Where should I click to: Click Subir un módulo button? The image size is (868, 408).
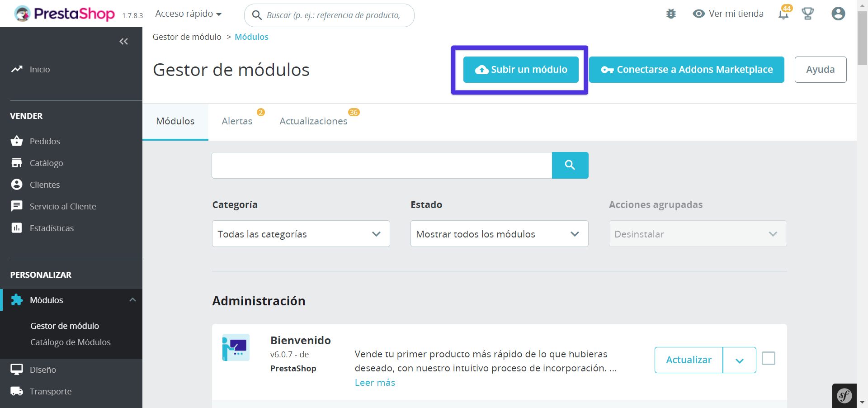coord(521,70)
